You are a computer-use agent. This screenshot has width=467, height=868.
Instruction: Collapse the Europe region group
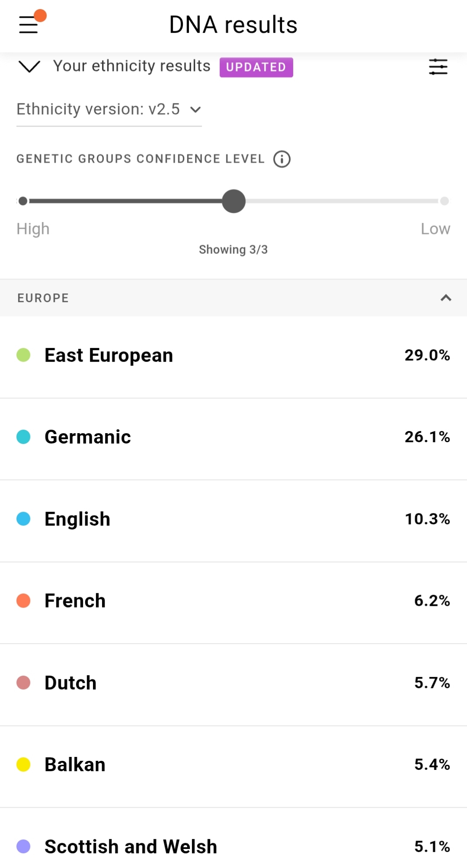coord(446,298)
